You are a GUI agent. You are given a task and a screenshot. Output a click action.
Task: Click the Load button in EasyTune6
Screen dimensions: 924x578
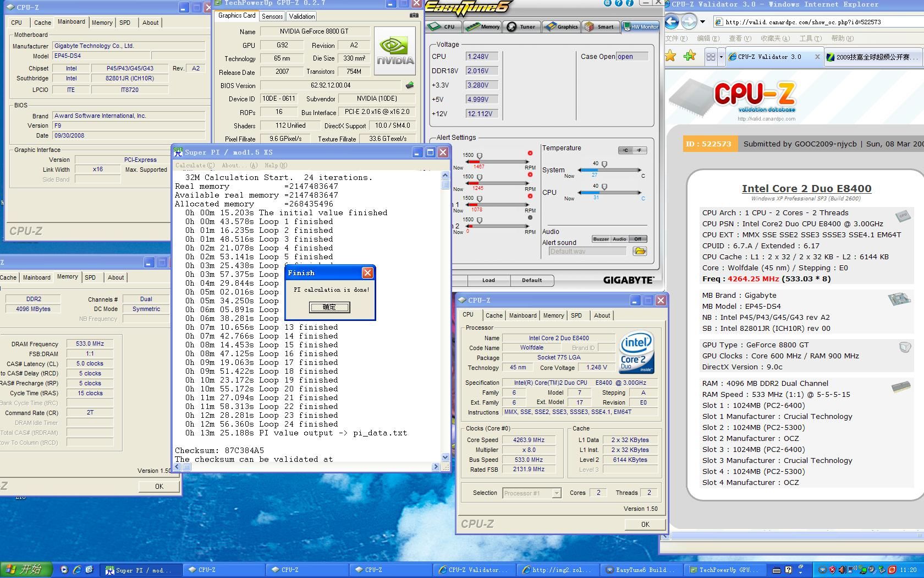pyautogui.click(x=488, y=280)
